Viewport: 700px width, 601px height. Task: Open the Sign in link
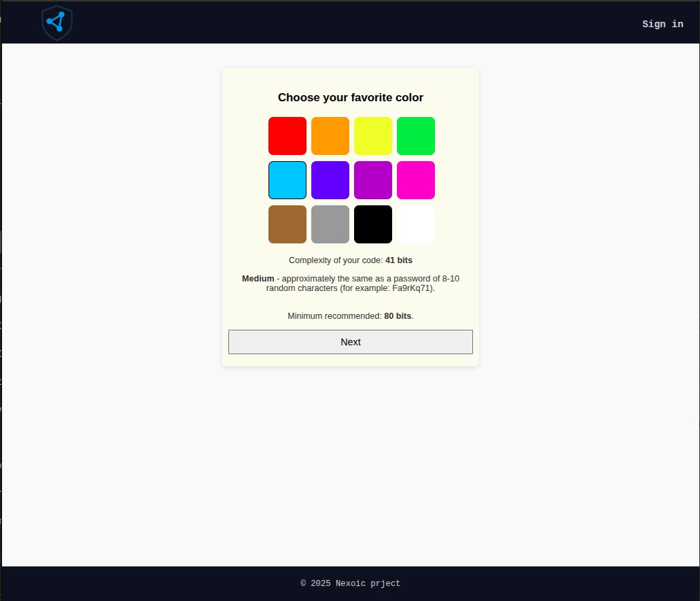(662, 24)
